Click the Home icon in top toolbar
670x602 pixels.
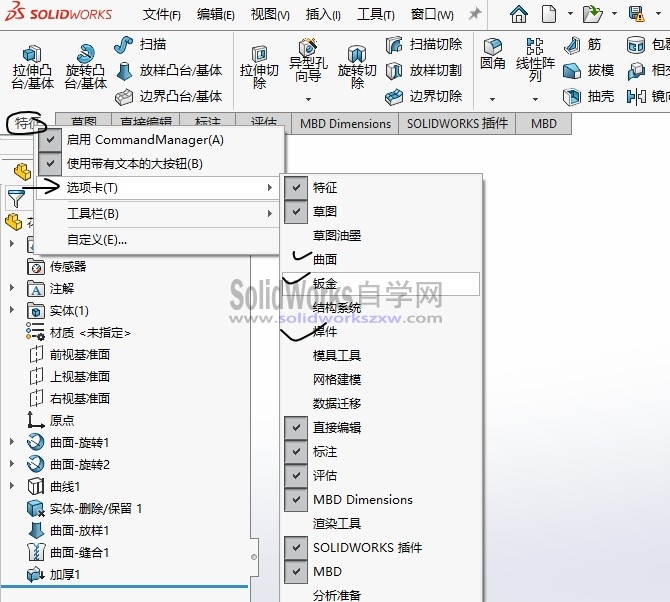click(x=519, y=14)
